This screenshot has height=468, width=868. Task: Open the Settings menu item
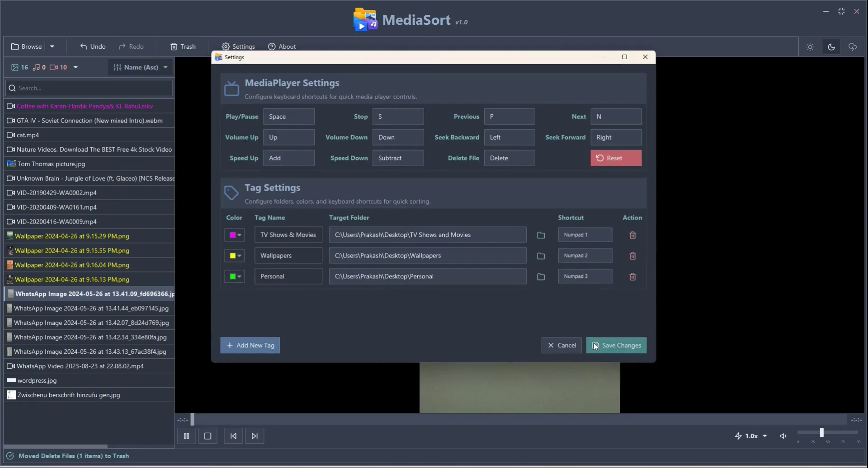[x=238, y=47]
